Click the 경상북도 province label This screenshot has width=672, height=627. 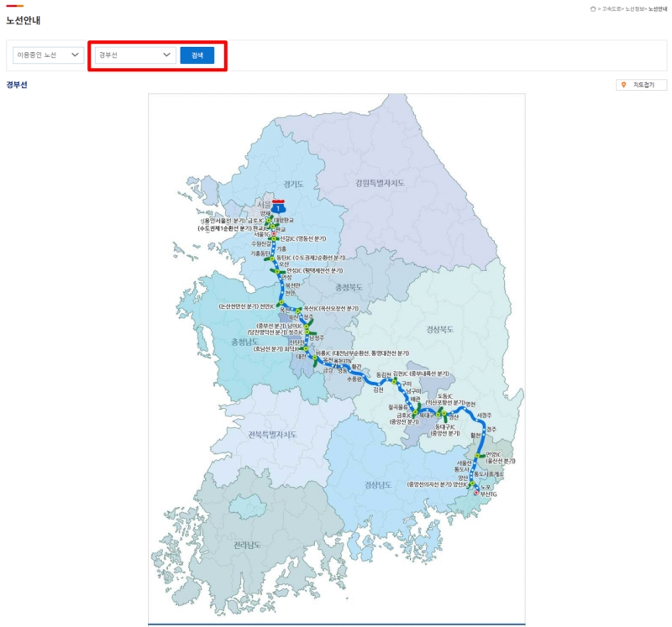(439, 329)
